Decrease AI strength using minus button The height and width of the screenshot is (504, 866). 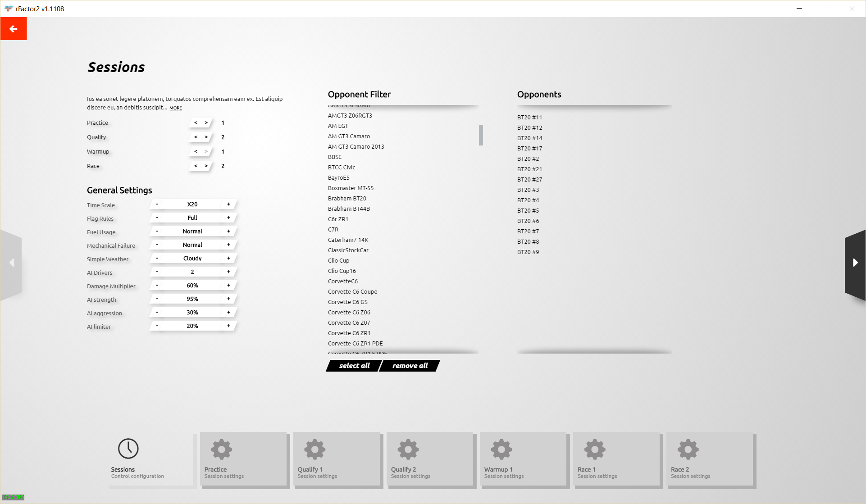coord(157,298)
